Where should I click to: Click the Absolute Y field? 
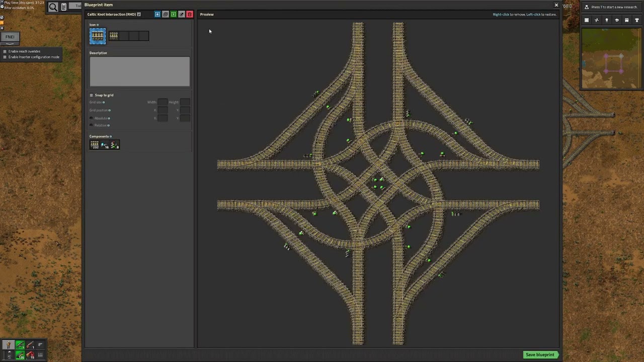tap(185, 118)
